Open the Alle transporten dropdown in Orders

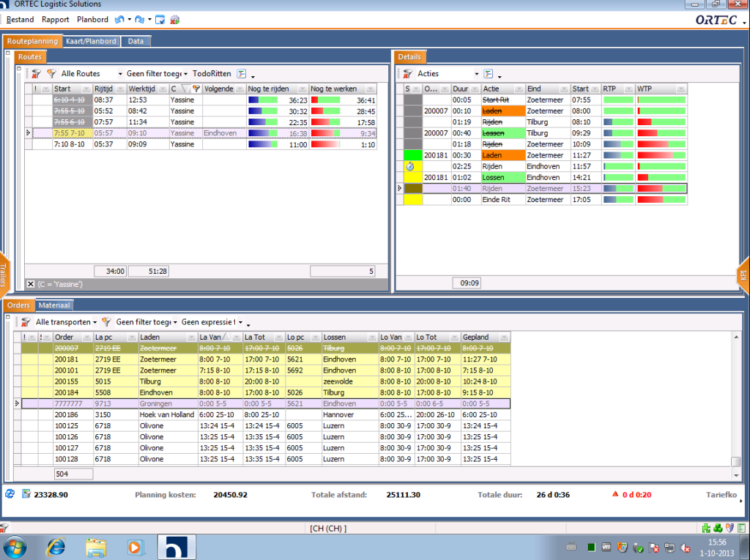[64, 321]
